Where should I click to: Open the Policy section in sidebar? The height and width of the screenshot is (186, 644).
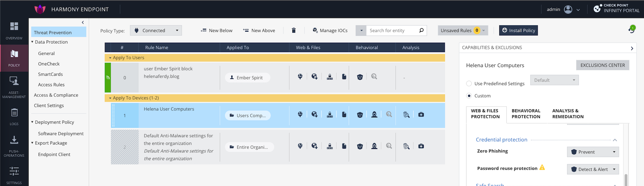(14, 58)
